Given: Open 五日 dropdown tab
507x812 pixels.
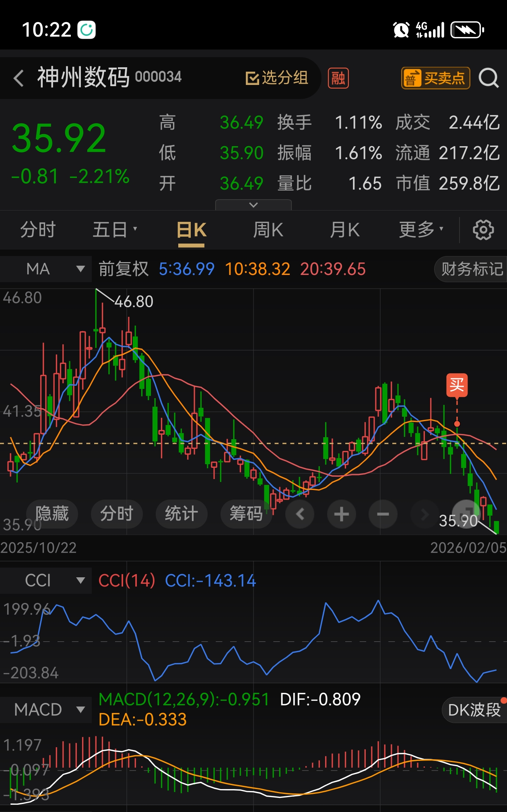Looking at the screenshot, I should coord(115,230).
